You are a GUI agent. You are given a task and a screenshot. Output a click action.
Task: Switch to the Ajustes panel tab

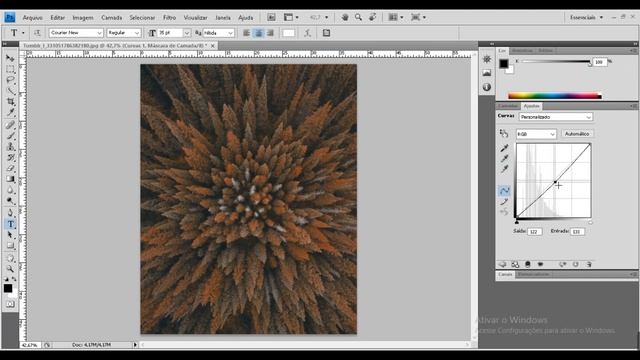[x=531, y=106]
